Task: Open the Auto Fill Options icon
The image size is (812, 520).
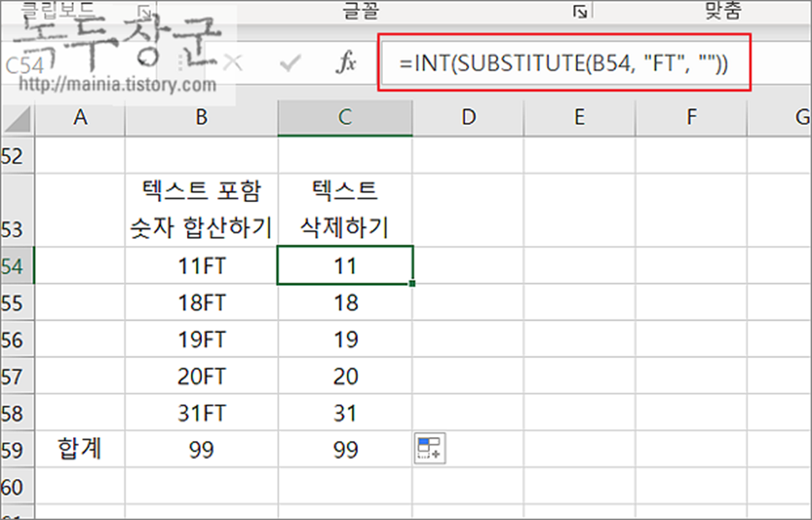Action: coord(430,449)
